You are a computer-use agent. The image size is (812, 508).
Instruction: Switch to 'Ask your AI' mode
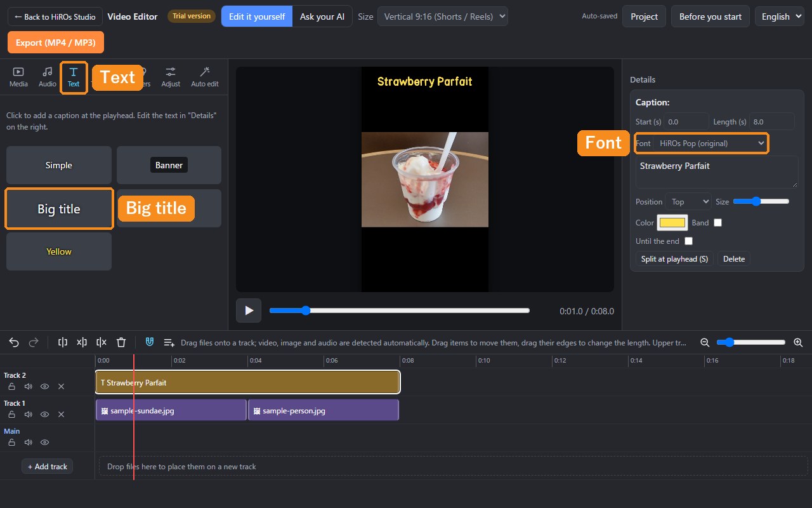pos(322,17)
